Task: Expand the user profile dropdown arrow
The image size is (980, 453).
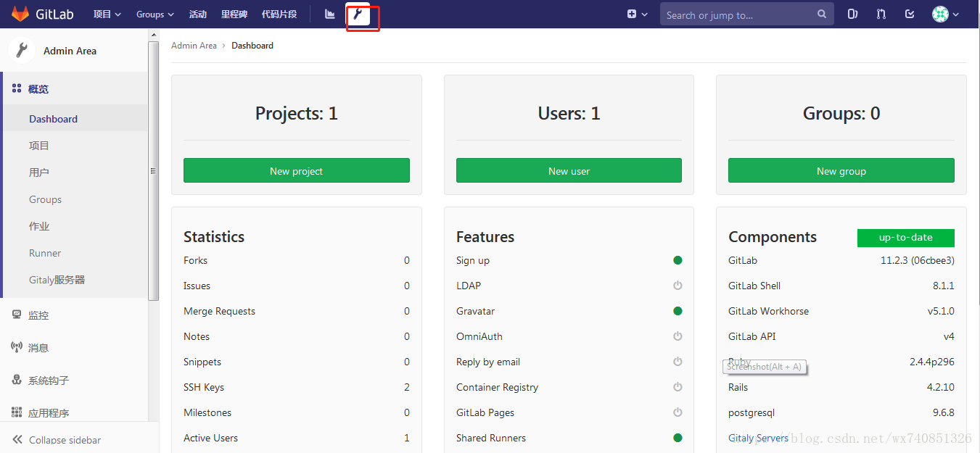Action: click(x=956, y=14)
